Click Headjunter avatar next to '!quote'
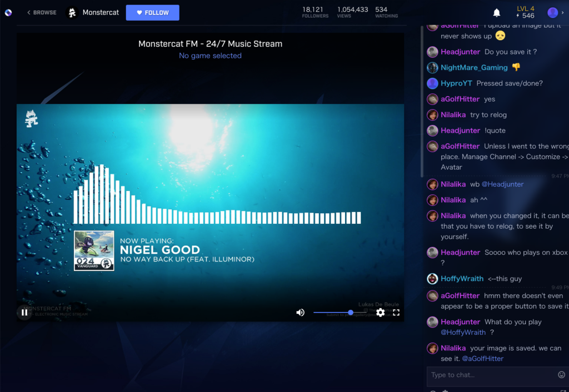This screenshot has width=569, height=392. pyautogui.click(x=432, y=130)
